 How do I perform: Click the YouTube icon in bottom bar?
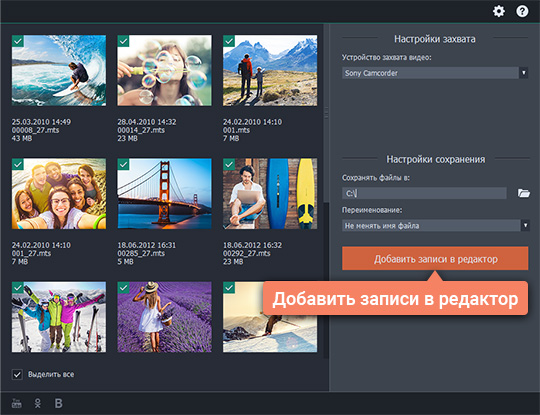point(17,403)
